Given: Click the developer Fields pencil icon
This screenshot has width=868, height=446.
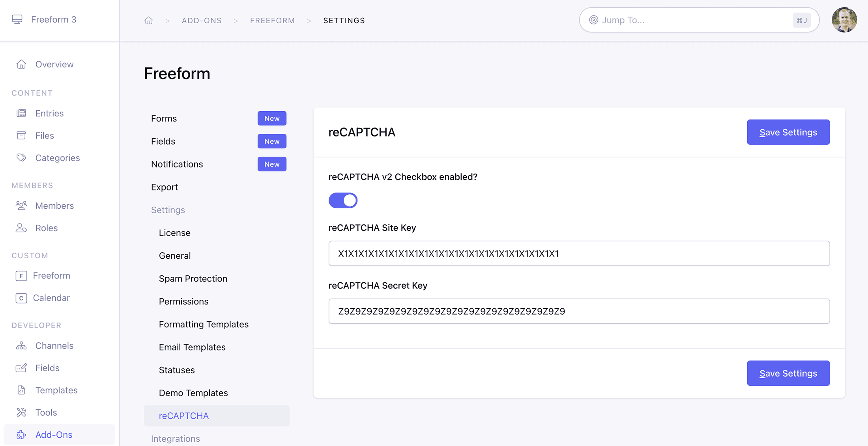Looking at the screenshot, I should point(21,368).
